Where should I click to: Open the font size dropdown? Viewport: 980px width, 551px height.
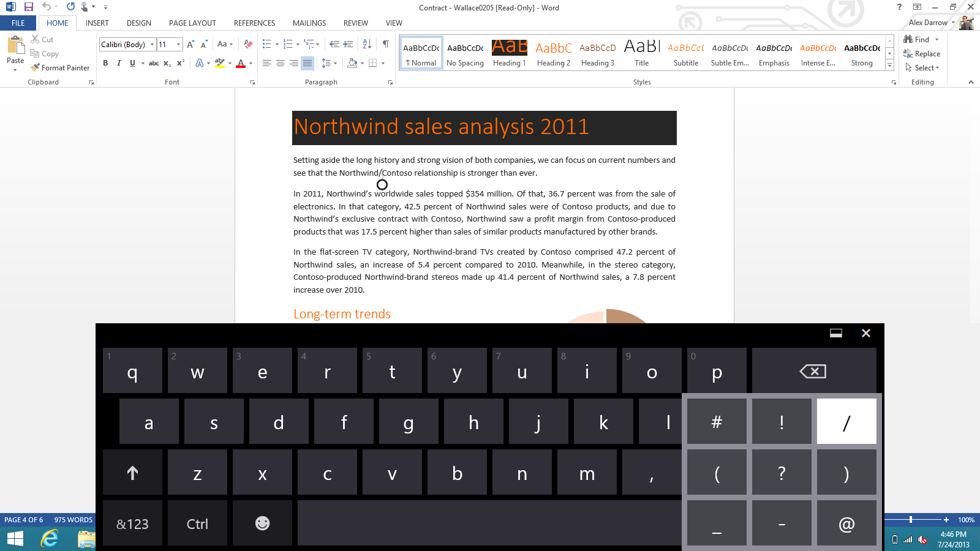[178, 44]
